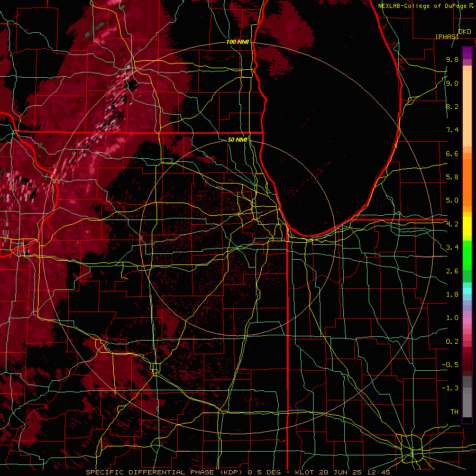
Task: Click the [PHAS] unit label
Action: coord(447,36)
